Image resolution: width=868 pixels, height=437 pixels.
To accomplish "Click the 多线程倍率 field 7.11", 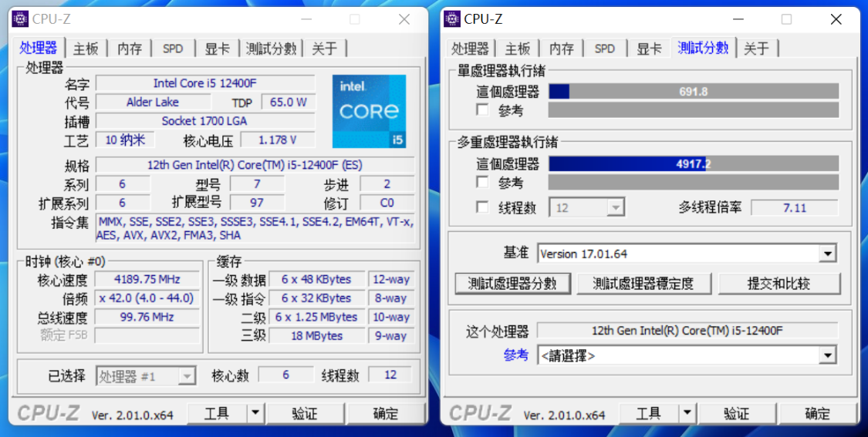I will coord(795,208).
